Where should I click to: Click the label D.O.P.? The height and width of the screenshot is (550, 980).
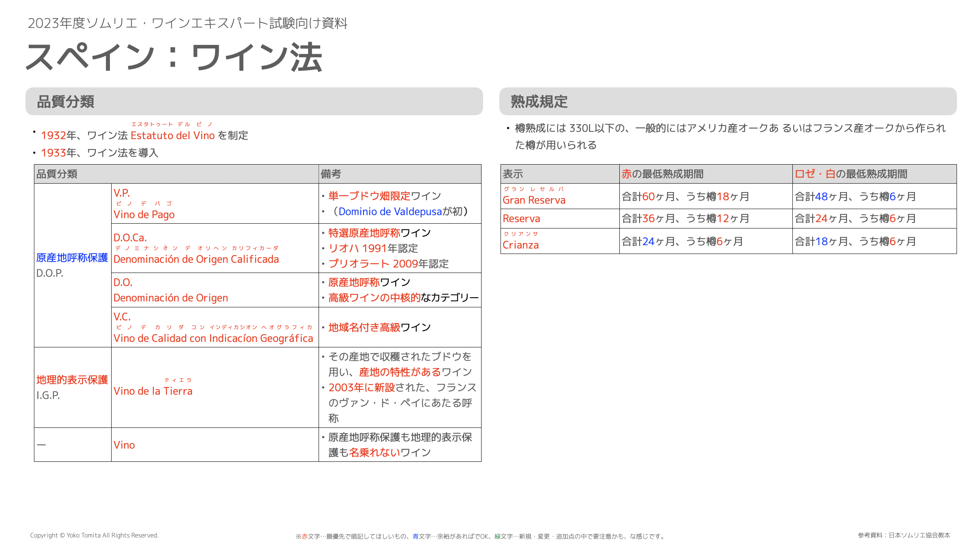tap(50, 273)
